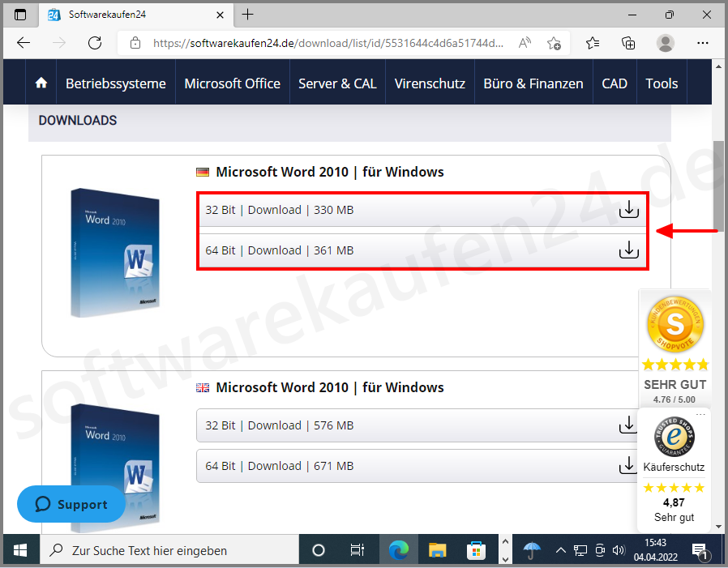Close the Softwarekaufen24 tab
The height and width of the screenshot is (568, 728).
pos(220,15)
